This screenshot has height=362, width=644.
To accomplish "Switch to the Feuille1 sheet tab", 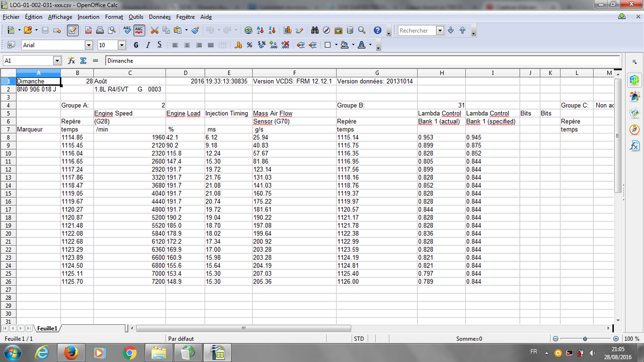I will coord(46,328).
